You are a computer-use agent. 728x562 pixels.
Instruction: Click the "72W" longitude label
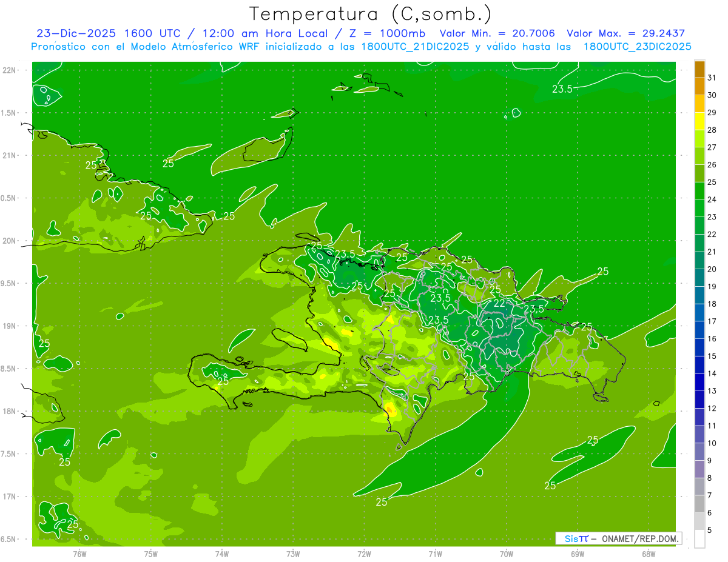(364, 554)
